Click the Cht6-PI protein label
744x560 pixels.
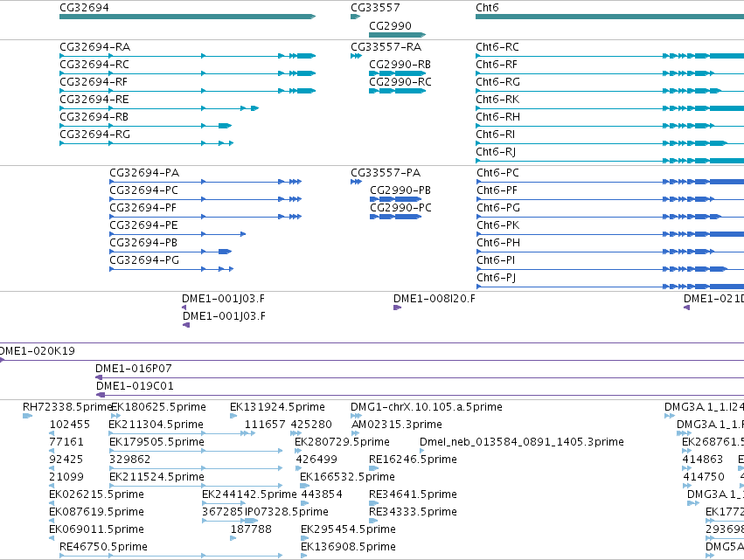click(x=496, y=260)
